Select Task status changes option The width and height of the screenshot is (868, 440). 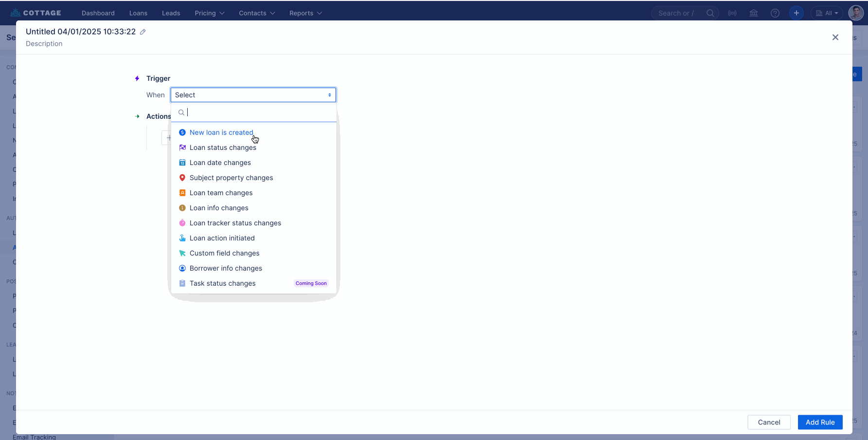pyautogui.click(x=254, y=283)
